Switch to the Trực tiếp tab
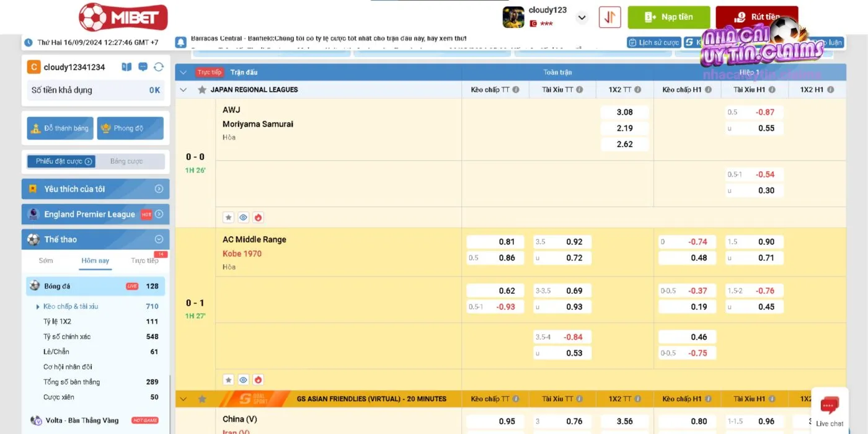This screenshot has height=434, width=868. click(x=144, y=261)
